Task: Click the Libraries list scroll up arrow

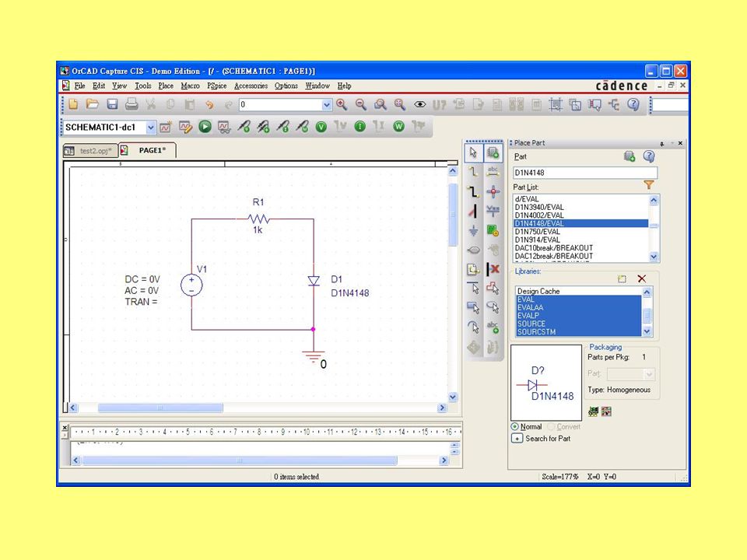Action: (x=647, y=292)
